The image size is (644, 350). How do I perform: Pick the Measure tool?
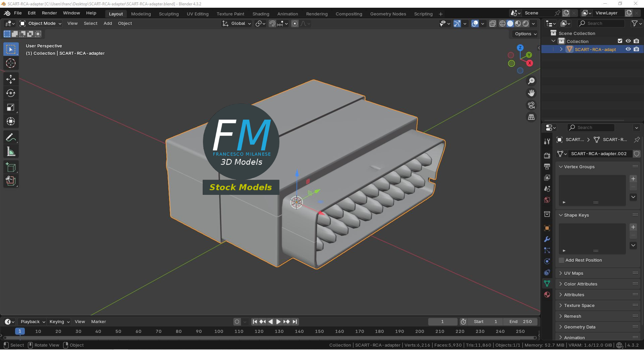(x=11, y=151)
